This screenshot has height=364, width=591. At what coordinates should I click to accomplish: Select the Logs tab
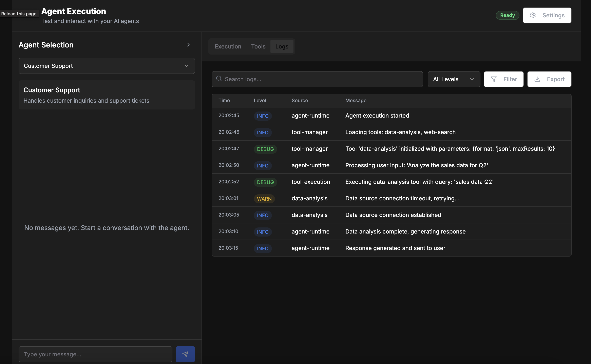(282, 46)
